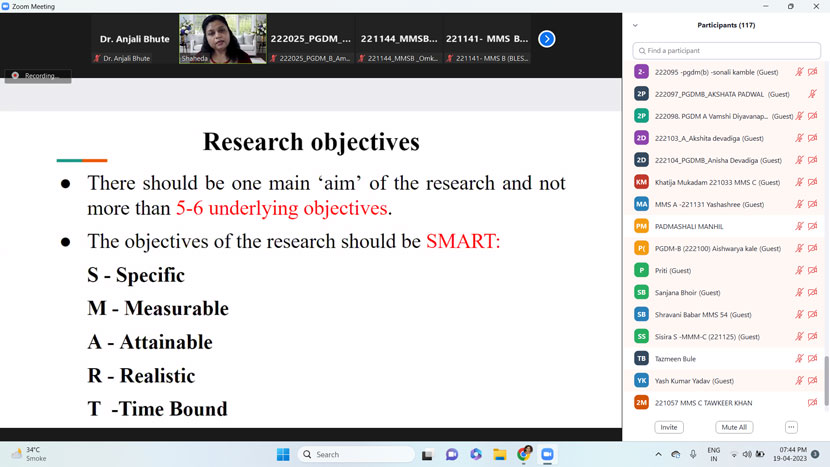Open Task View from taskbar
The width and height of the screenshot is (830, 467).
427,454
